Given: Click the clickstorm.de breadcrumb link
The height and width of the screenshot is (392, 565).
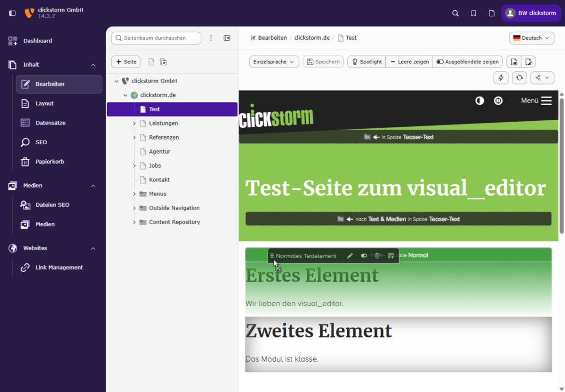Looking at the screenshot, I should (311, 38).
